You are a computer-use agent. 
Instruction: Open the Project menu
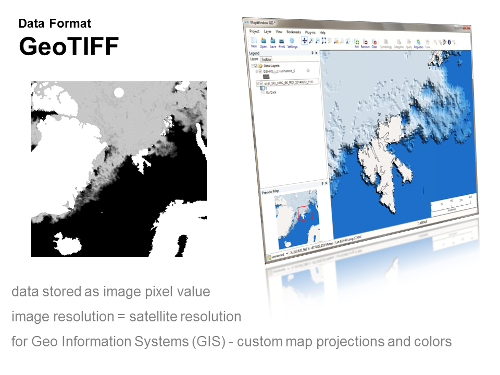pos(254,31)
